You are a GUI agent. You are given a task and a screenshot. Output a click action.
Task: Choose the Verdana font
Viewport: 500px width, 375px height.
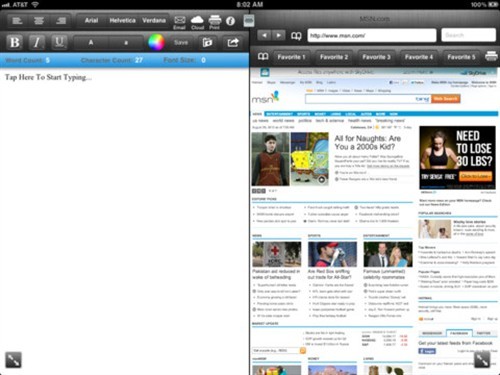tap(154, 21)
